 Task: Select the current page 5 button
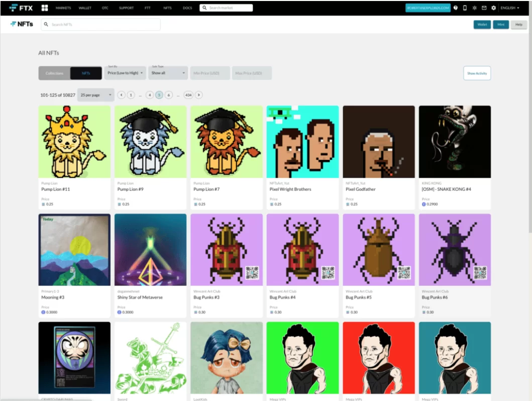tap(159, 95)
